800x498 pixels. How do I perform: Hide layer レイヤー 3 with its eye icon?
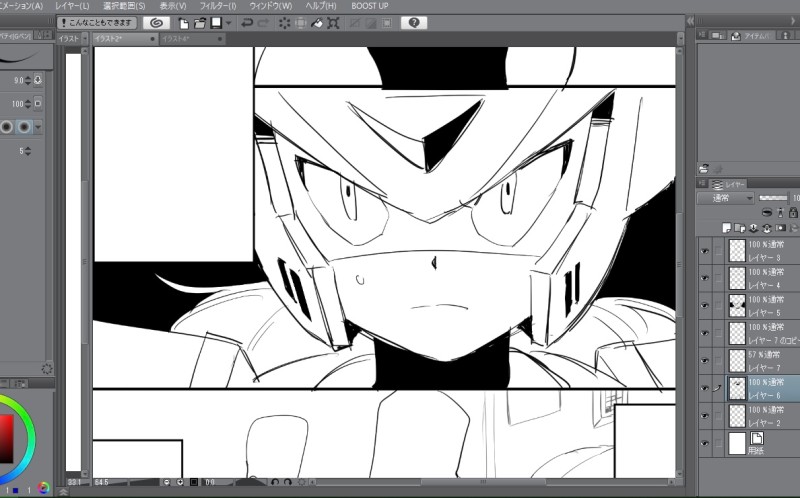coord(705,251)
